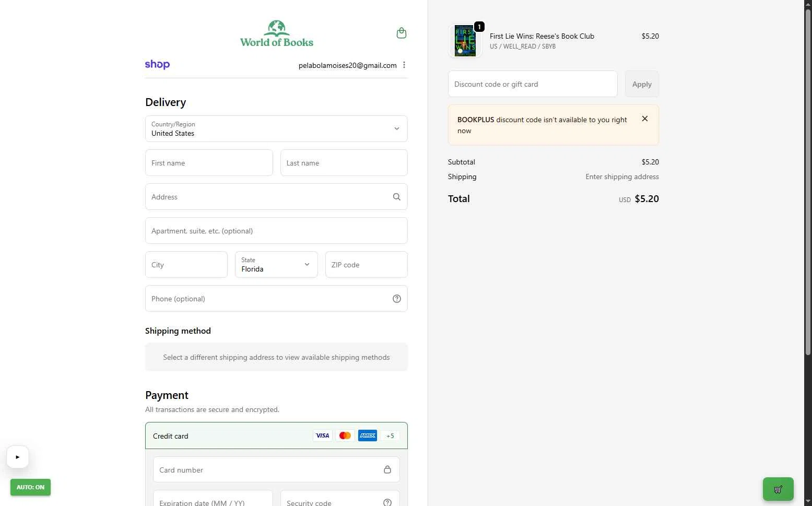The image size is (812, 506).
Task: Click the address search magnifier icon
Action: coord(397,197)
